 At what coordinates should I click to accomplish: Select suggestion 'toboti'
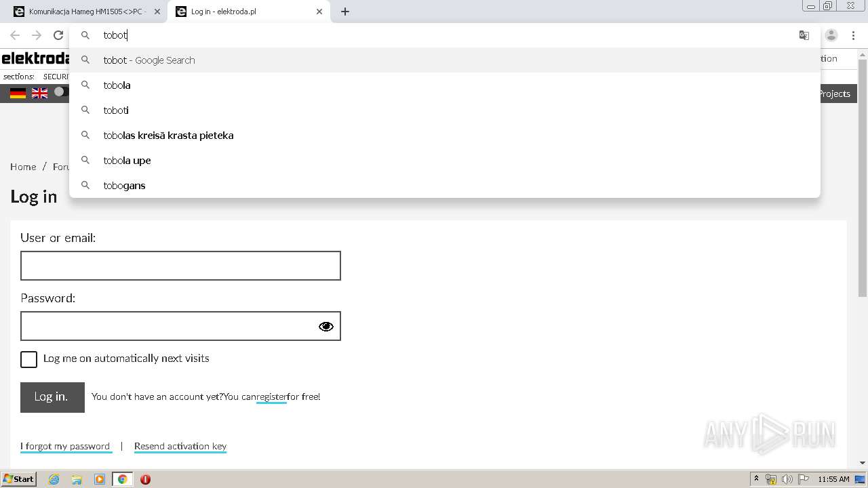pyautogui.click(x=445, y=110)
